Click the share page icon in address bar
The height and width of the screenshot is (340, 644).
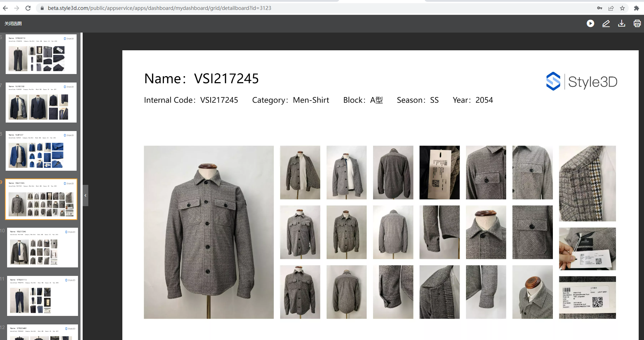coord(611,8)
